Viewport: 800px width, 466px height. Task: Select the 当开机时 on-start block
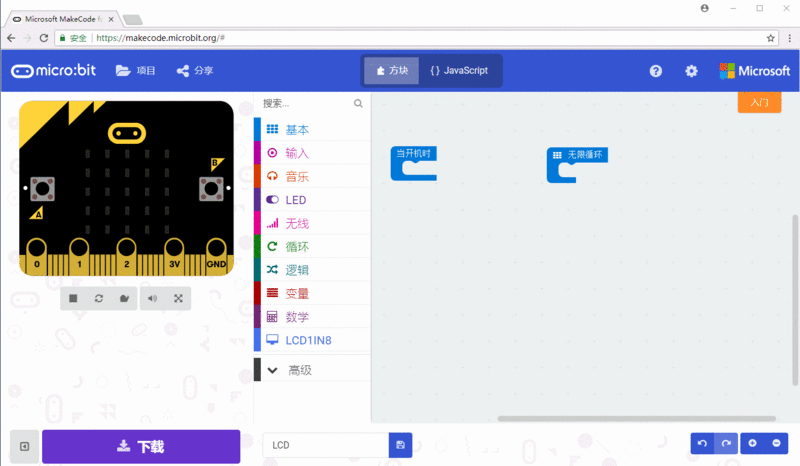414,154
